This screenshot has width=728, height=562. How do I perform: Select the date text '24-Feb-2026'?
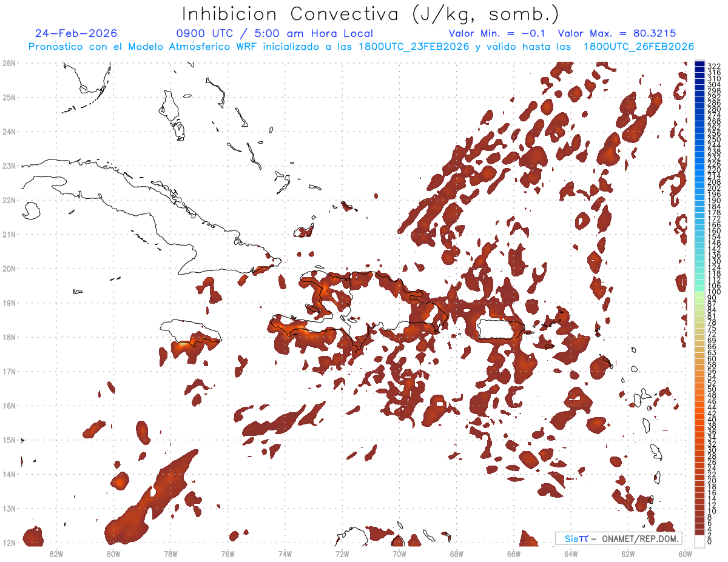coord(76,33)
